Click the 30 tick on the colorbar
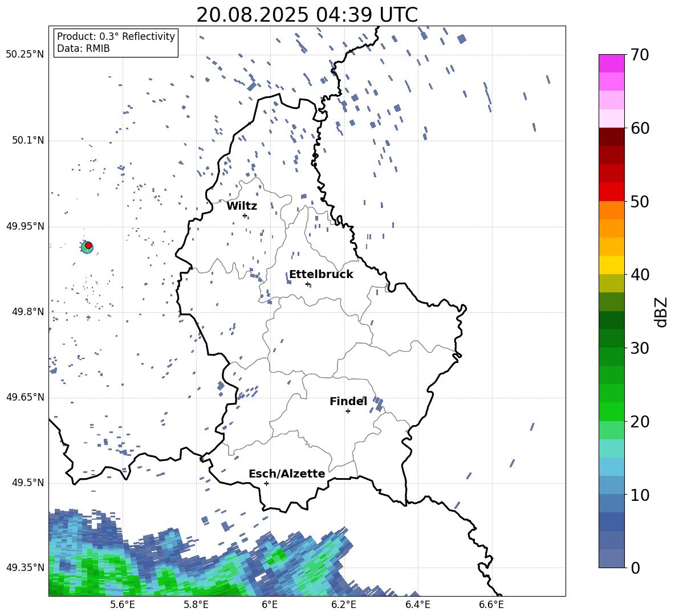 coord(640,348)
